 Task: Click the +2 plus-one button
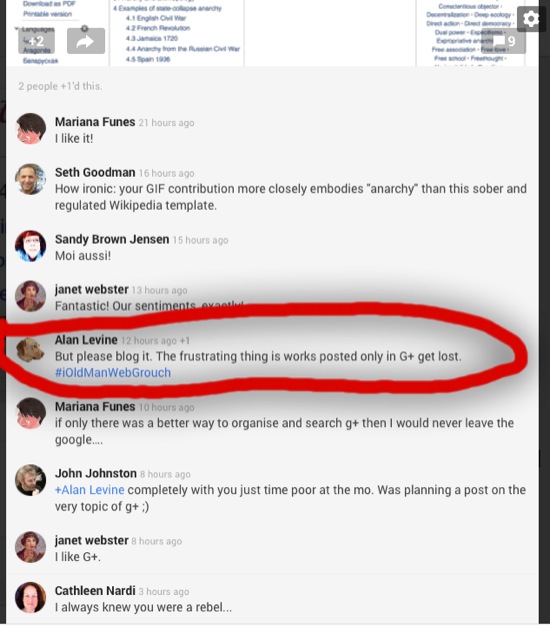coord(36,41)
